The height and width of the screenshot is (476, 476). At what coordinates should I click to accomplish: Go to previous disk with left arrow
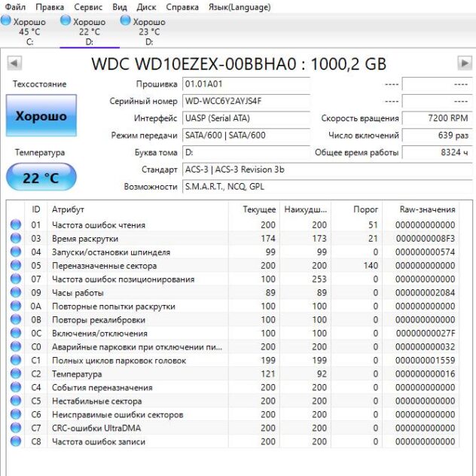[14, 63]
